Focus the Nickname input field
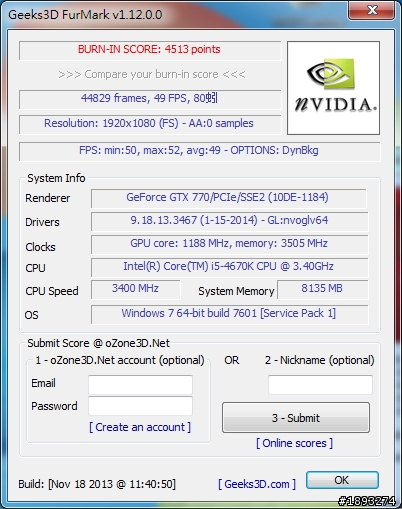 [x=320, y=384]
